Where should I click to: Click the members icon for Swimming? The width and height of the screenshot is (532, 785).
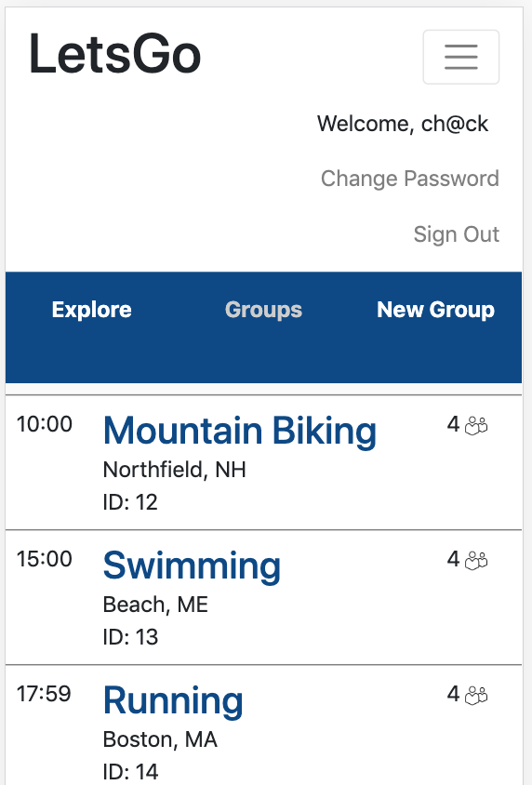click(476, 560)
